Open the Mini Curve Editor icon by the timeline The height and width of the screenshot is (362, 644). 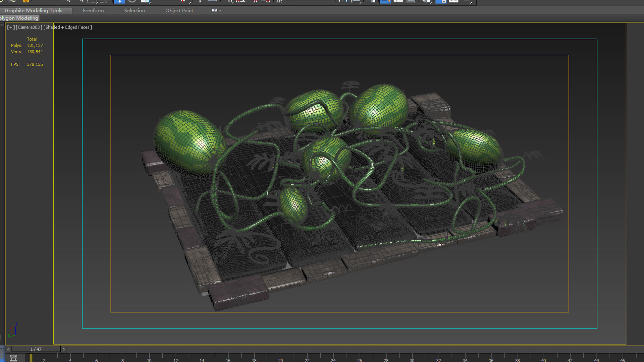[x=13, y=358]
